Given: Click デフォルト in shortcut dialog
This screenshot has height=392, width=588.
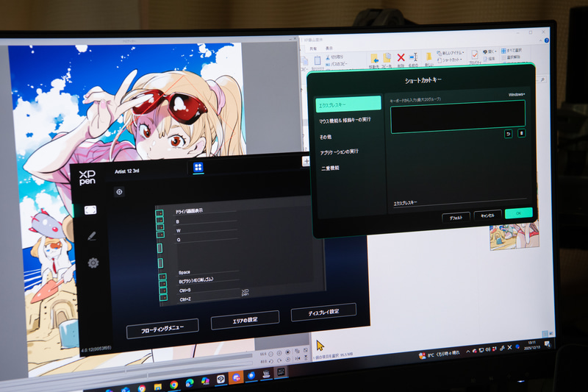Looking at the screenshot, I should click(456, 218).
